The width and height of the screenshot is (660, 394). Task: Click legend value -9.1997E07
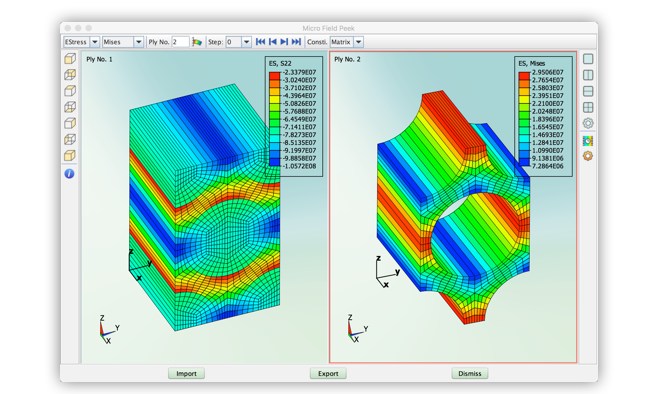(x=299, y=151)
